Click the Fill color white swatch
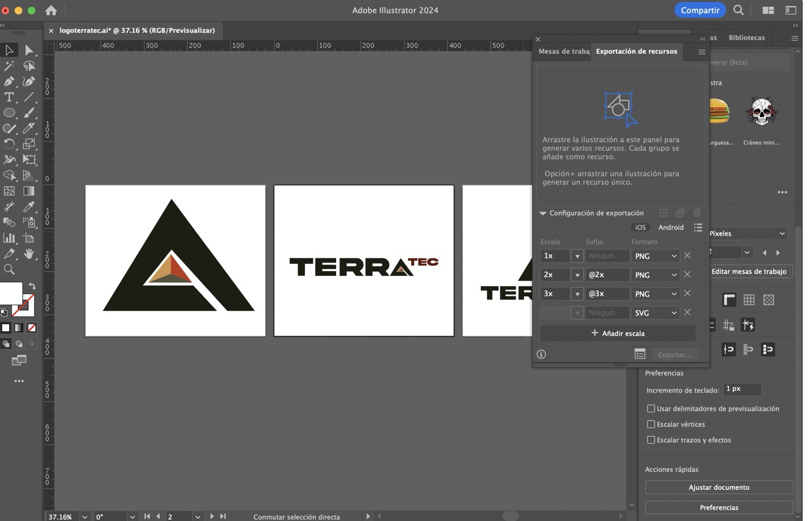The height and width of the screenshot is (521, 812). (11, 293)
